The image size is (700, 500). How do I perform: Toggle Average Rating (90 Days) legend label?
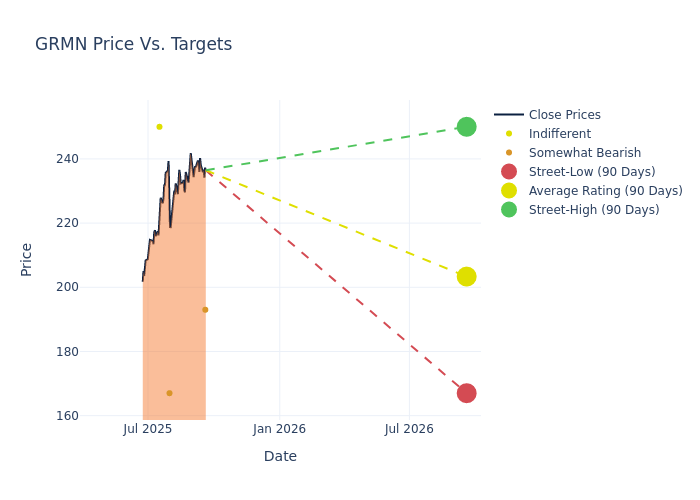coord(605,191)
